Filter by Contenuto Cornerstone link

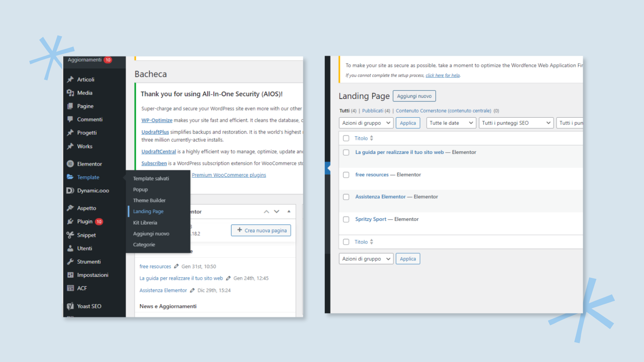click(x=443, y=111)
